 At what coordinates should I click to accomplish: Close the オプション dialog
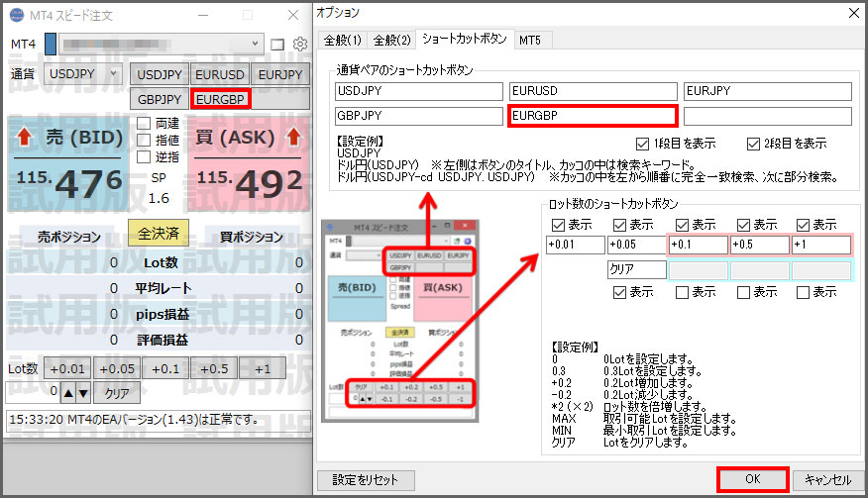854,13
